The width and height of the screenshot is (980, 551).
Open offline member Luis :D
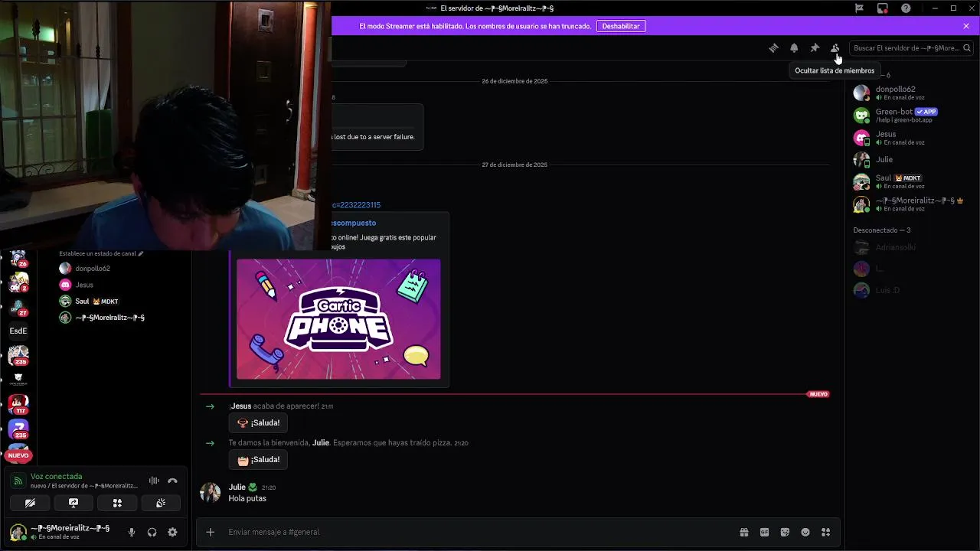pos(911,290)
